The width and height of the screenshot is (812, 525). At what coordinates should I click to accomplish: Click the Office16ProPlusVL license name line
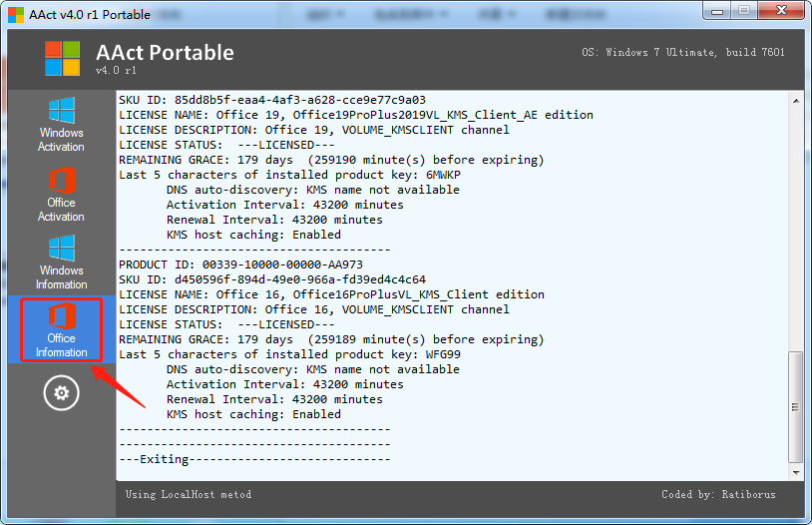click(331, 294)
